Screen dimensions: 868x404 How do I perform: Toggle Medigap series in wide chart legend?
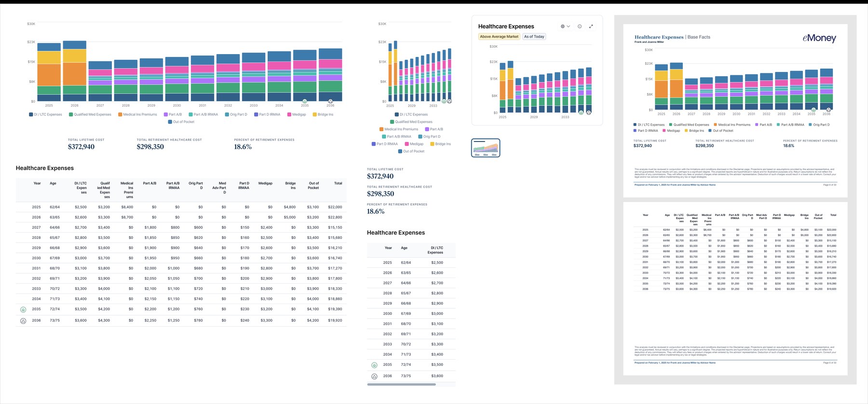pyautogui.click(x=297, y=114)
